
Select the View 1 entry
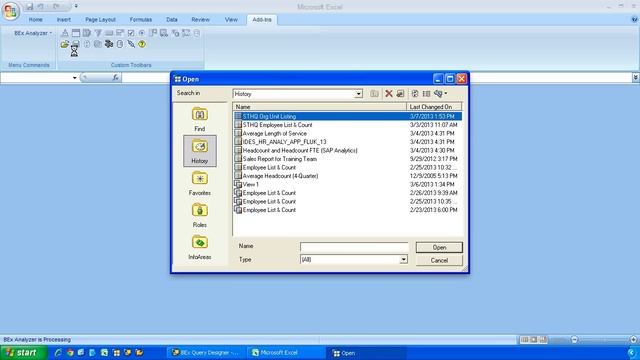(348, 184)
